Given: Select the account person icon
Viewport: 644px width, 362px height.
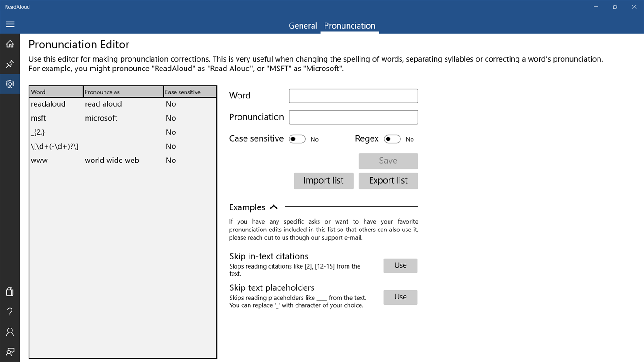Looking at the screenshot, I should tap(10, 331).
